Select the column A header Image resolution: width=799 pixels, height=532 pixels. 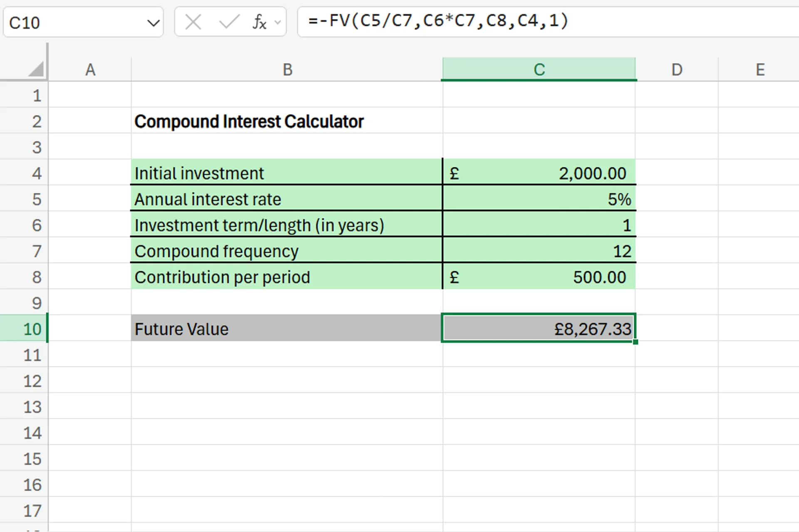[x=90, y=69]
